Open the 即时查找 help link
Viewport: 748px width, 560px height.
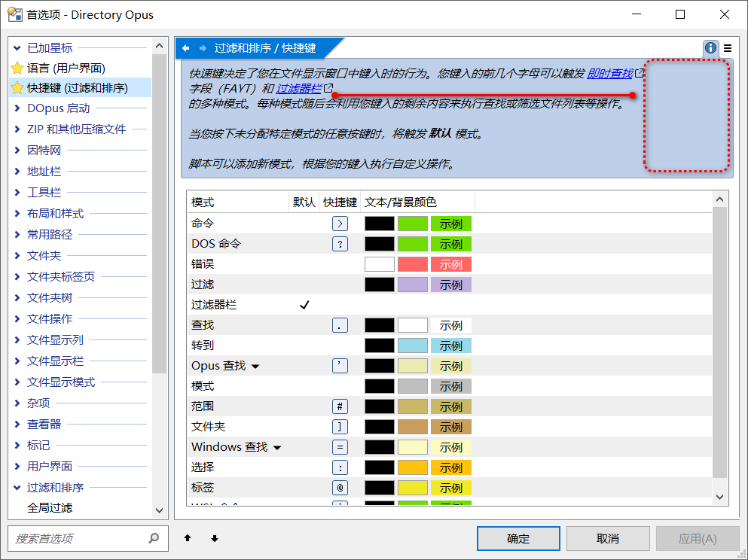tap(609, 74)
